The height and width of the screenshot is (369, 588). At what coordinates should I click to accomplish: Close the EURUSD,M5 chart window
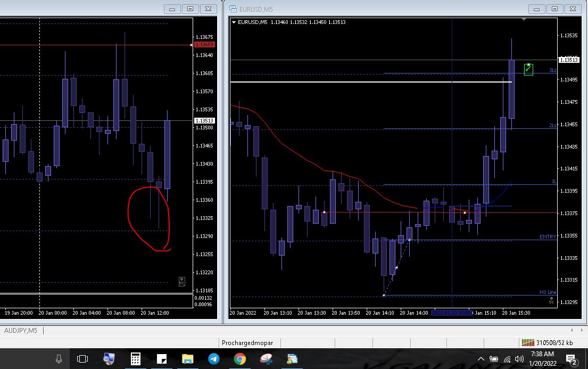(x=573, y=9)
